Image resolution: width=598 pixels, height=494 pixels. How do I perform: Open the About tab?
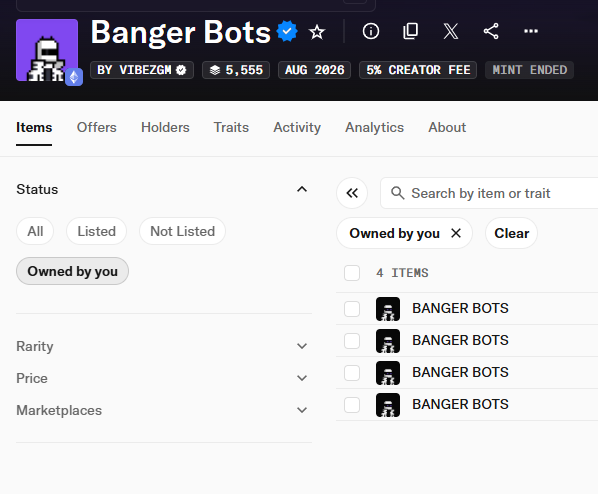(447, 127)
